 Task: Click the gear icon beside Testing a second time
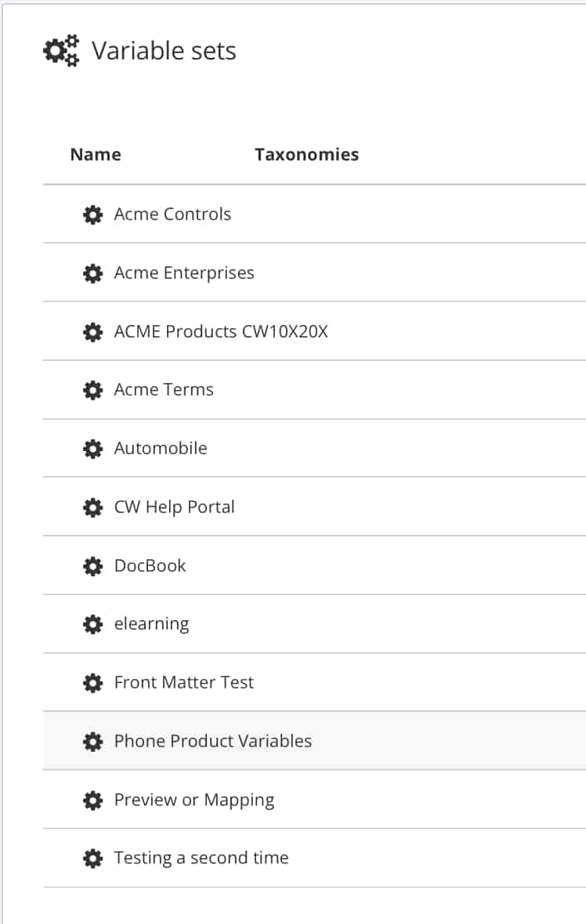93,857
